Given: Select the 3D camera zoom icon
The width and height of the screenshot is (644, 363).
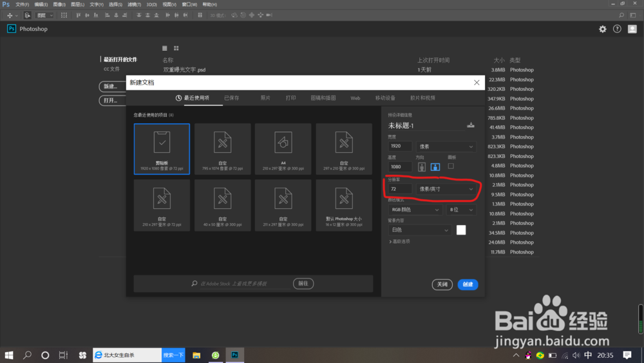Looking at the screenshot, I should tap(269, 15).
